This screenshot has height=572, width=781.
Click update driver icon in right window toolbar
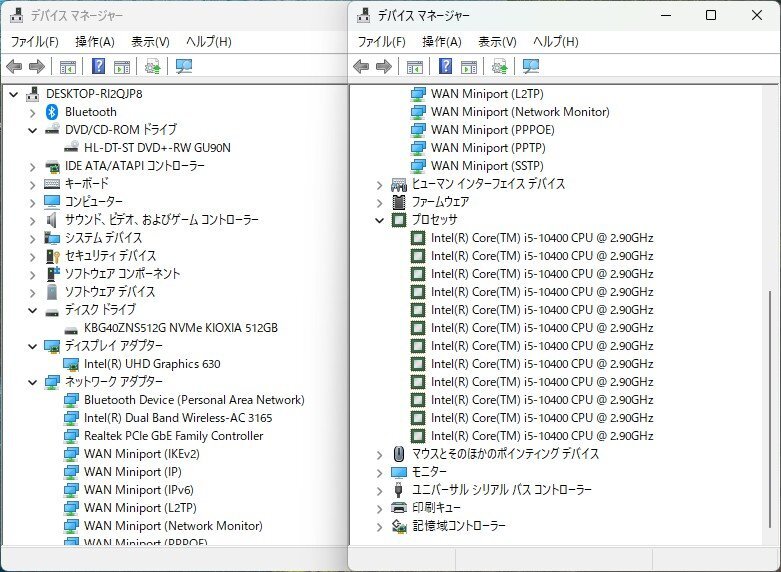click(x=499, y=66)
